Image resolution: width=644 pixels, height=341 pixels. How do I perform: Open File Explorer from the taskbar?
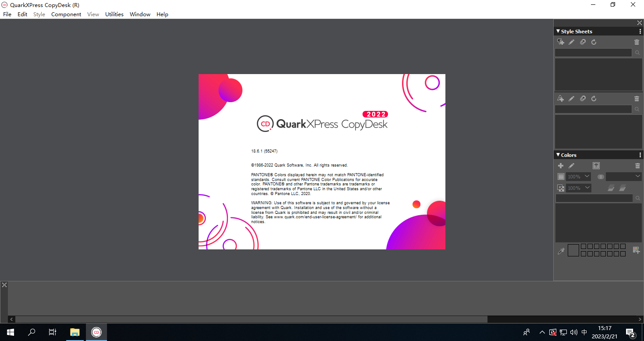(75, 332)
